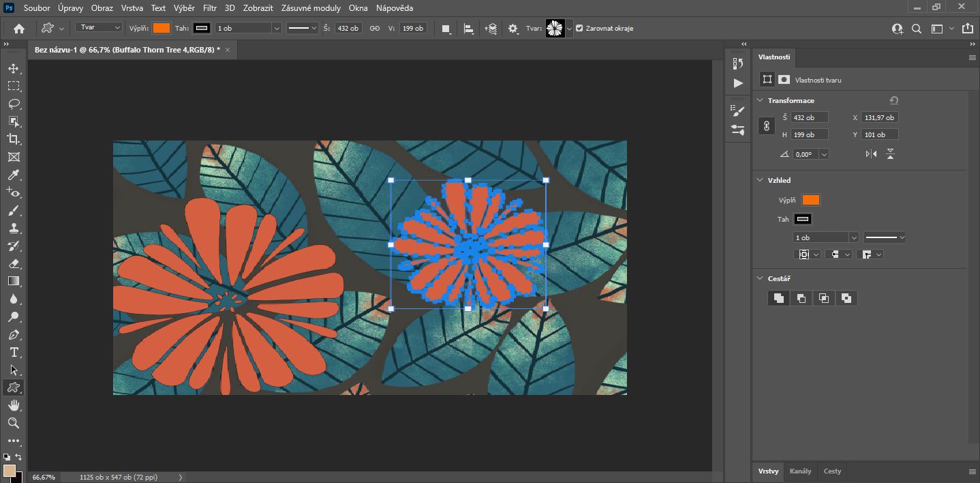The height and width of the screenshot is (483, 980).
Task: Select the Eyedropper tool
Action: (x=13, y=175)
